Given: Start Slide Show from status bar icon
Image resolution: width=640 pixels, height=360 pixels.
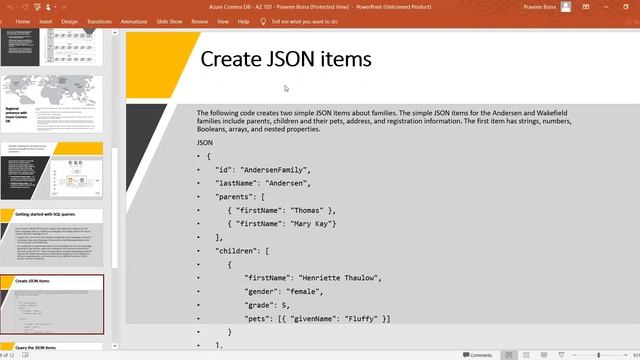Looking at the screenshot, I should coord(561,355).
